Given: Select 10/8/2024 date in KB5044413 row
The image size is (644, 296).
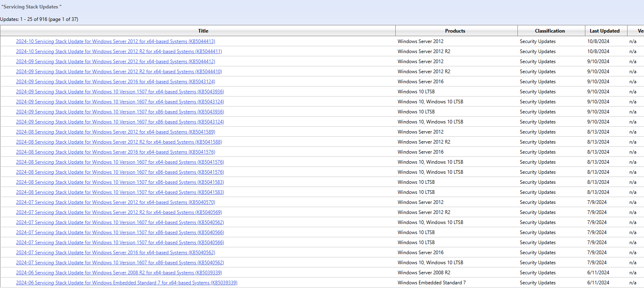Looking at the screenshot, I should 598,41.
